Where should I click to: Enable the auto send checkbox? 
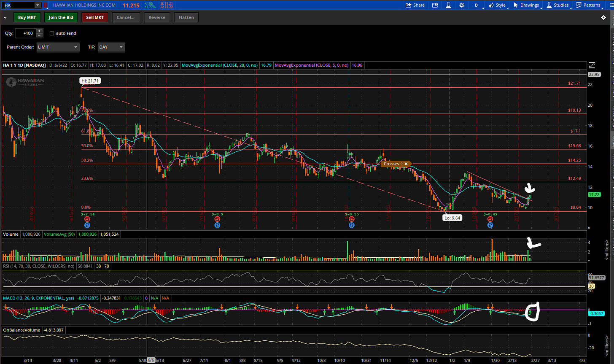pyautogui.click(x=51, y=33)
